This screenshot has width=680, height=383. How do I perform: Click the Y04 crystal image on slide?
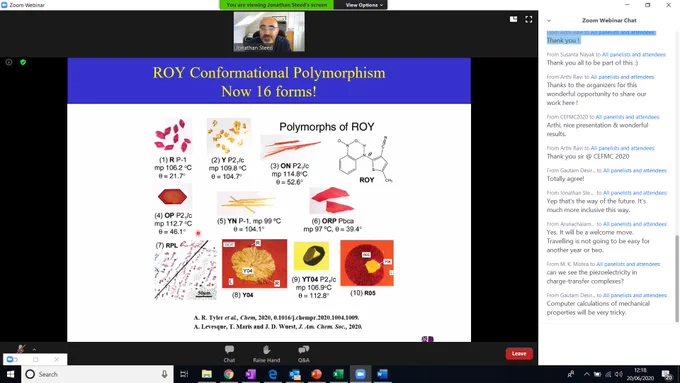click(x=255, y=263)
